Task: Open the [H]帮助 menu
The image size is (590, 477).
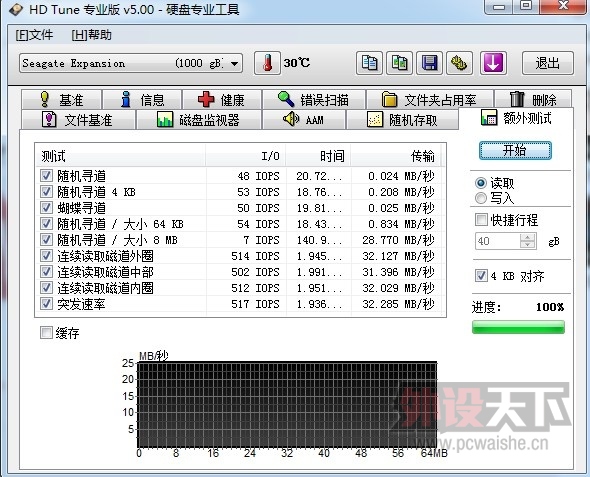Action: click(x=91, y=35)
